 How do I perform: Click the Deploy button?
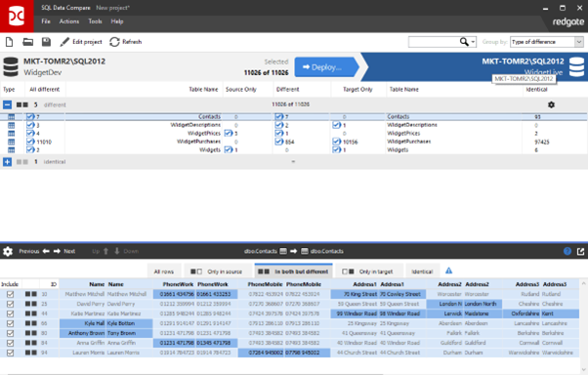coord(326,67)
